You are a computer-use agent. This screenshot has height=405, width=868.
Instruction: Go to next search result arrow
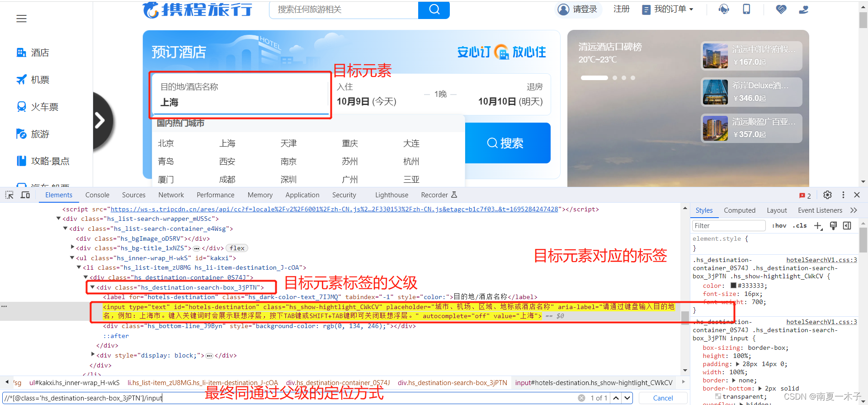[x=627, y=398]
